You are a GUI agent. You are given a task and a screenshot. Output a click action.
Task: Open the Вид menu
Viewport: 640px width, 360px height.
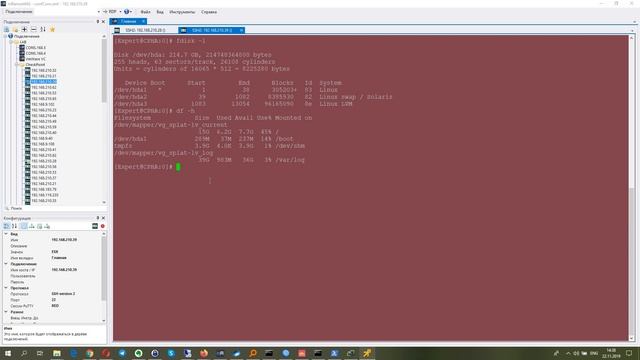160,12
